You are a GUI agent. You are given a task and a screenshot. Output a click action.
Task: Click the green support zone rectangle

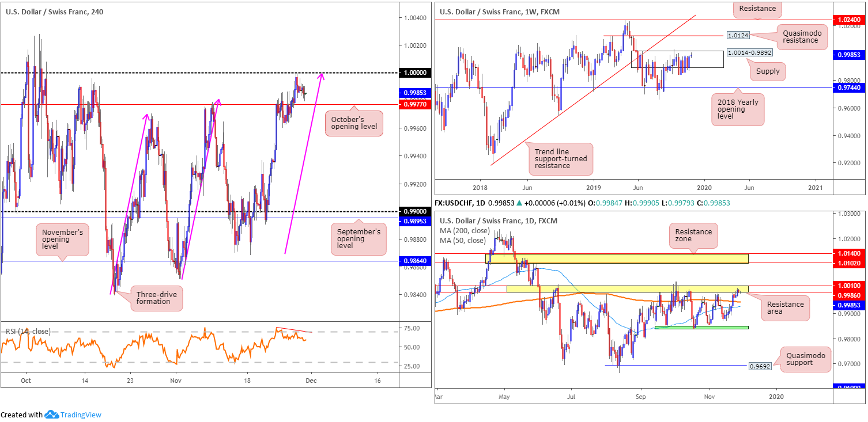[x=701, y=328]
